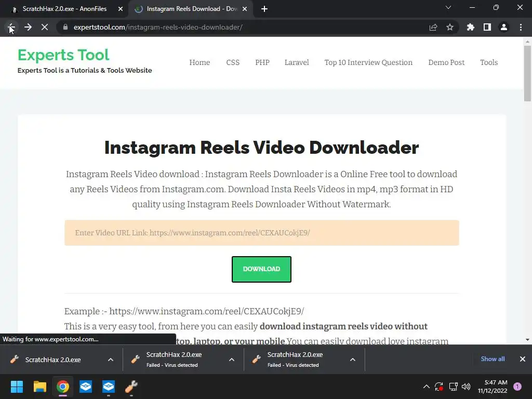Click the address bar URL
Viewport: 532px width, 399px height.
click(x=158, y=27)
